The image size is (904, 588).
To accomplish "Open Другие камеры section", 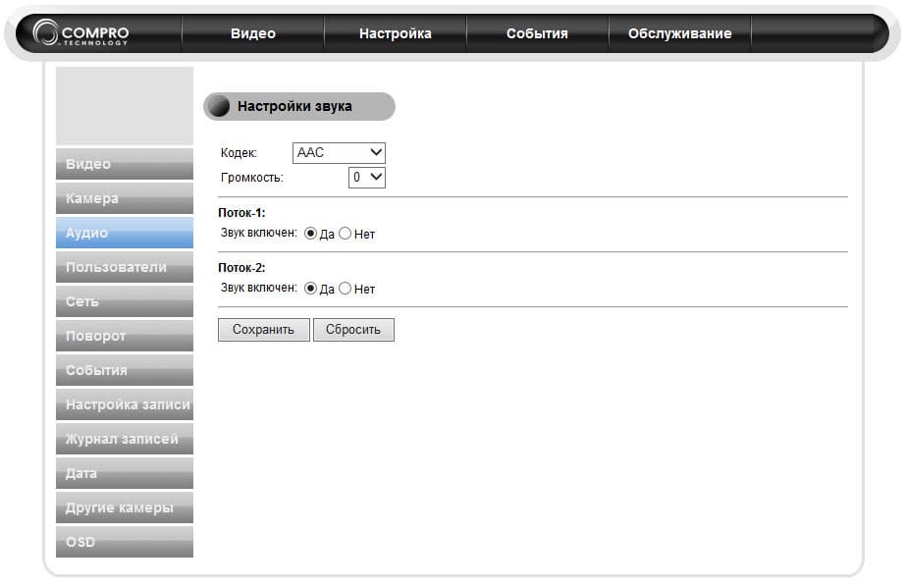I will (125, 508).
